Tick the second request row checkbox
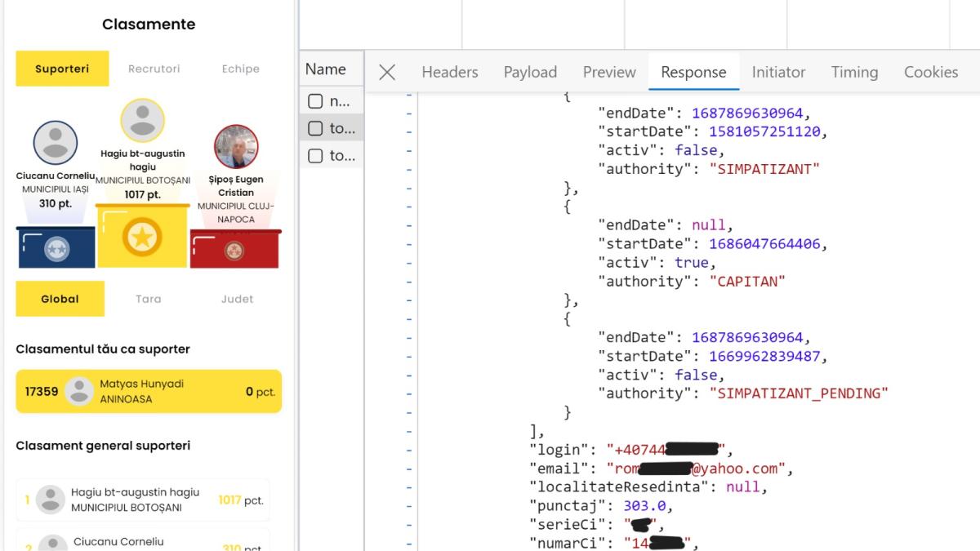The height and width of the screenshot is (551, 980). point(315,129)
